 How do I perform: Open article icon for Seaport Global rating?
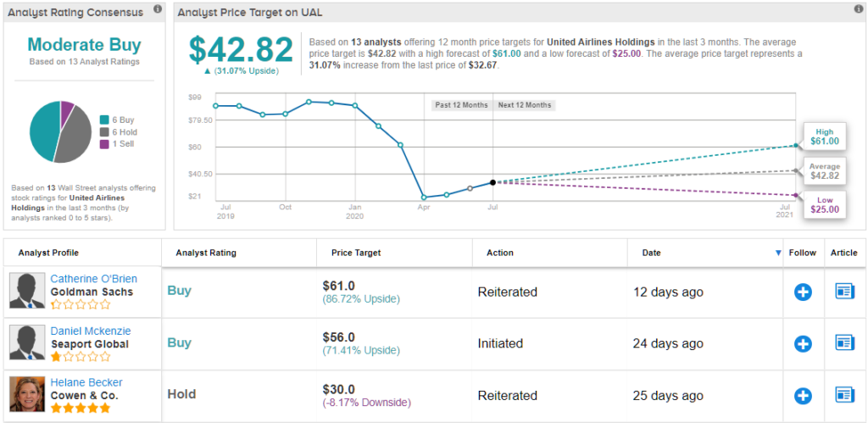844,344
